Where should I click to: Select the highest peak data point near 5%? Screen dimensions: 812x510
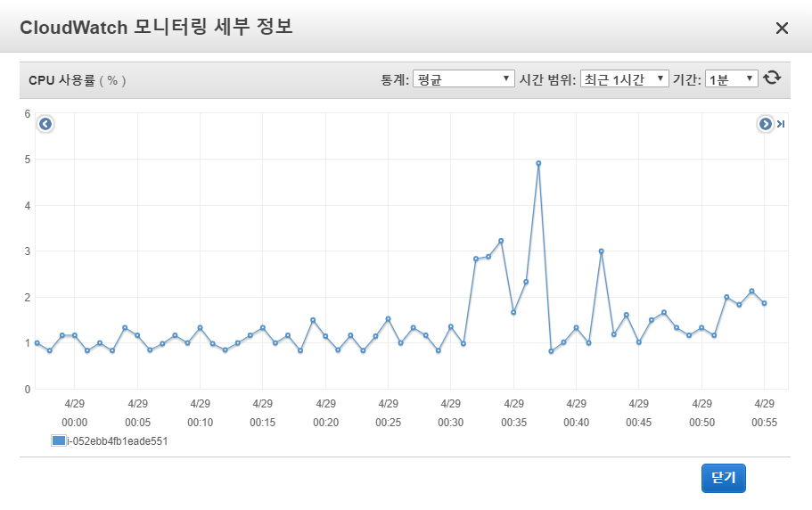coord(538,163)
